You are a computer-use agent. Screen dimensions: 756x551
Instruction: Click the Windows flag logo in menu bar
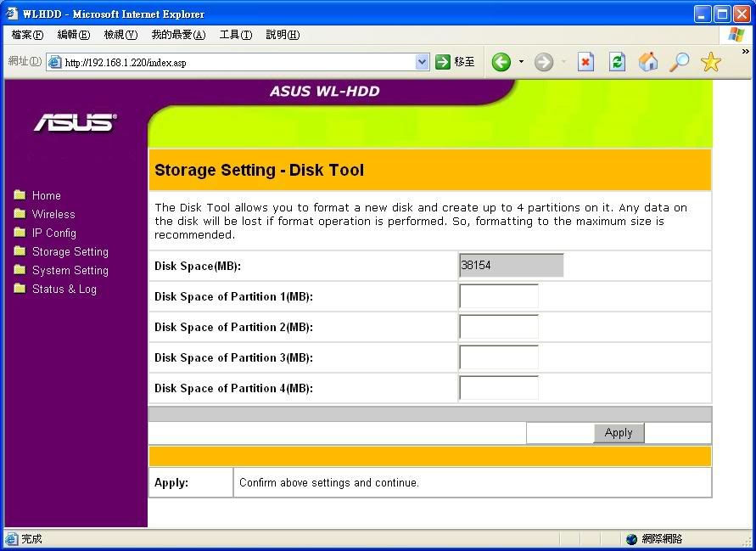[736, 35]
